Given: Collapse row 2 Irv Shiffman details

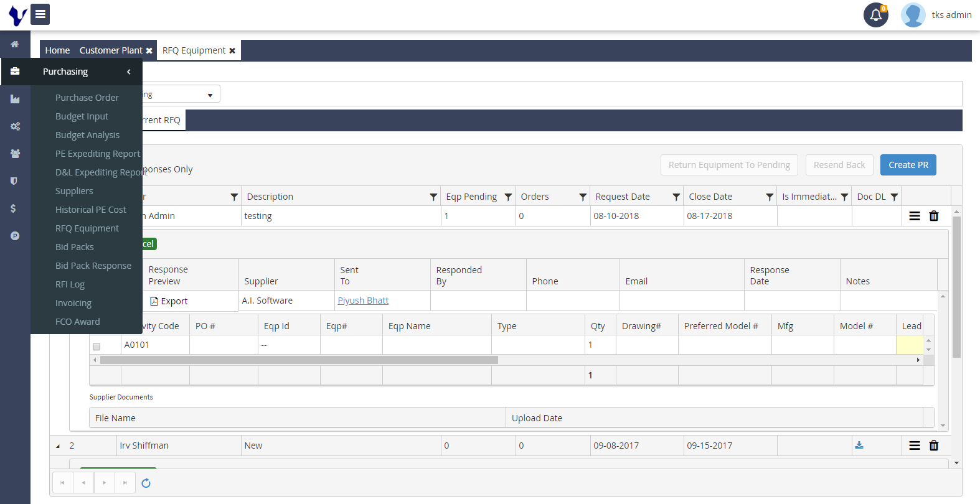Looking at the screenshot, I should (x=58, y=446).
